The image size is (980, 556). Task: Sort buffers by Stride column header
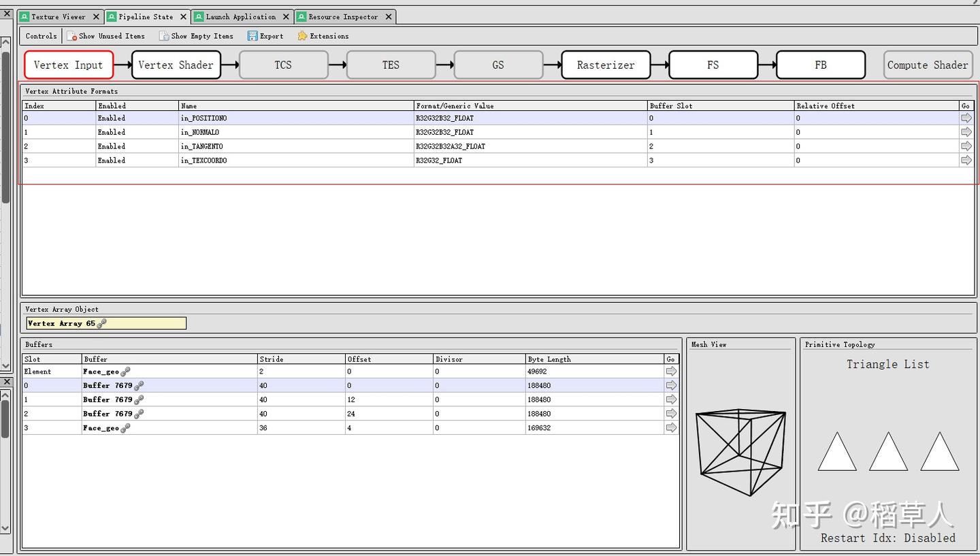301,359
